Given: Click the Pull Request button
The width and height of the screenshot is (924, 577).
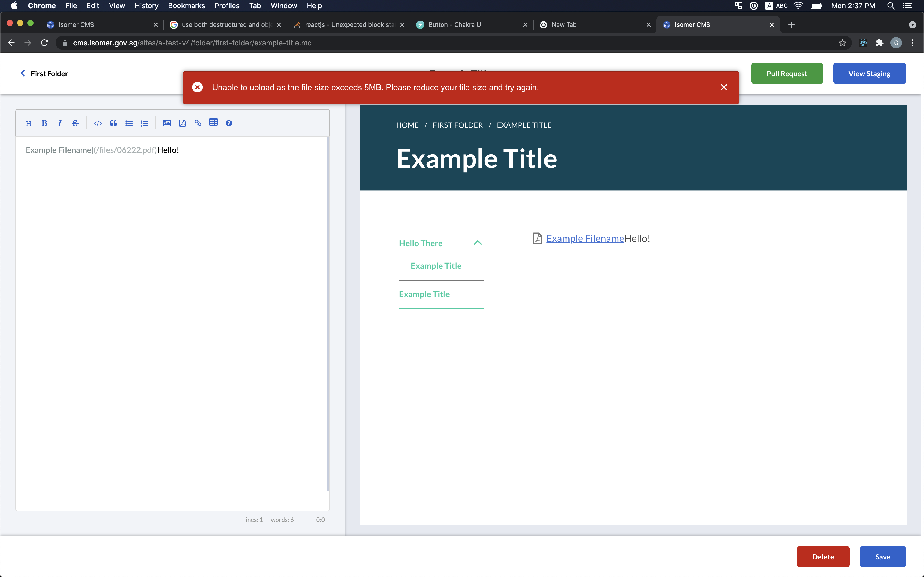Looking at the screenshot, I should [x=787, y=73].
